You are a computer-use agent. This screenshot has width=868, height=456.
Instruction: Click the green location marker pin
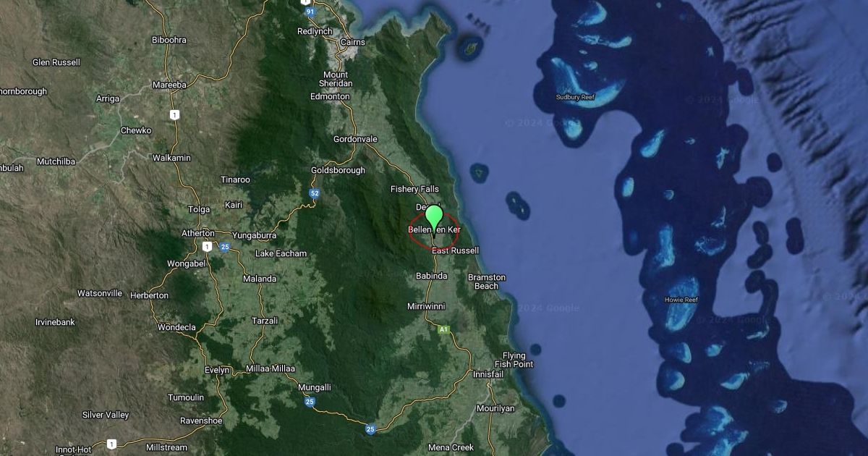pos(434,217)
